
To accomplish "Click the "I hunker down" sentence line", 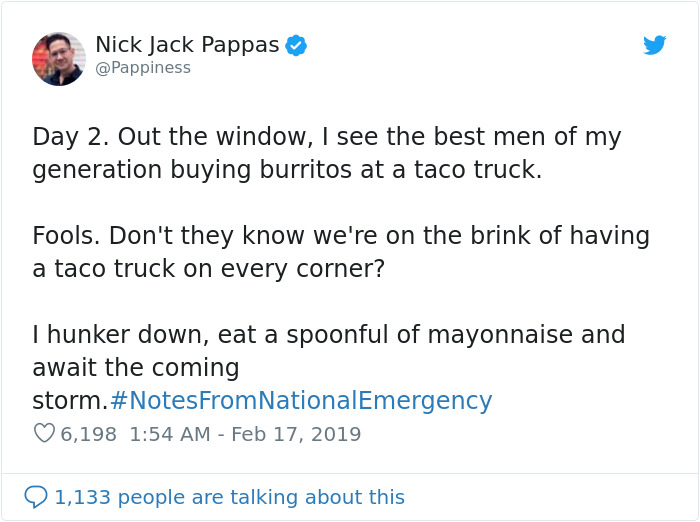I will pyautogui.click(x=328, y=334).
